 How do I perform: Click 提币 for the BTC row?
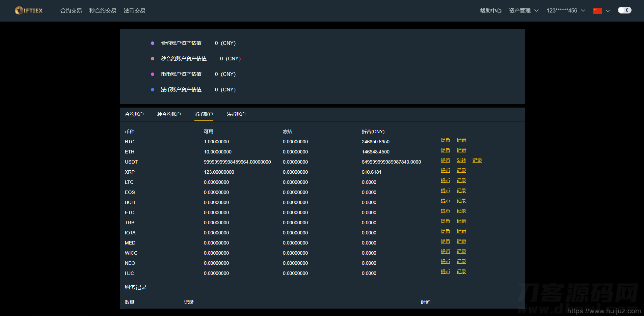point(445,140)
